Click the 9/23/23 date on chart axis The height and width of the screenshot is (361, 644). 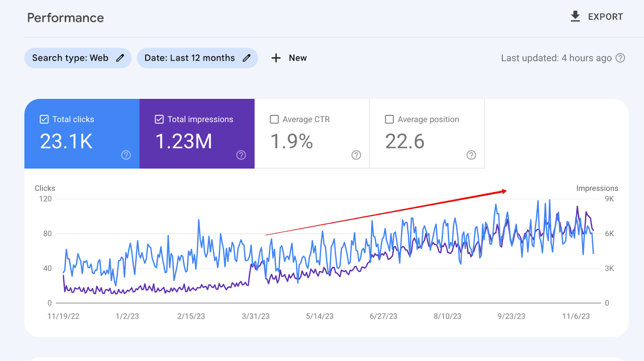(512, 316)
